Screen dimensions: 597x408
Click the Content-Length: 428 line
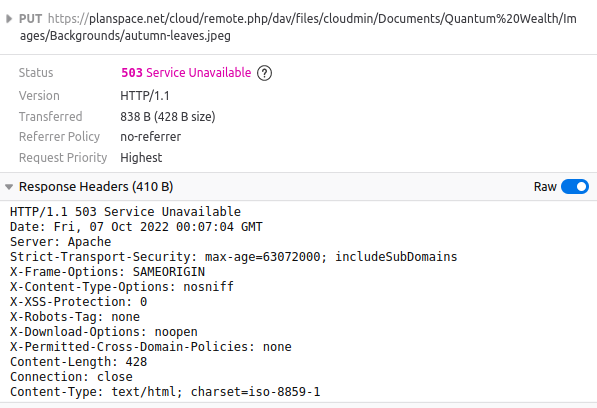78,362
